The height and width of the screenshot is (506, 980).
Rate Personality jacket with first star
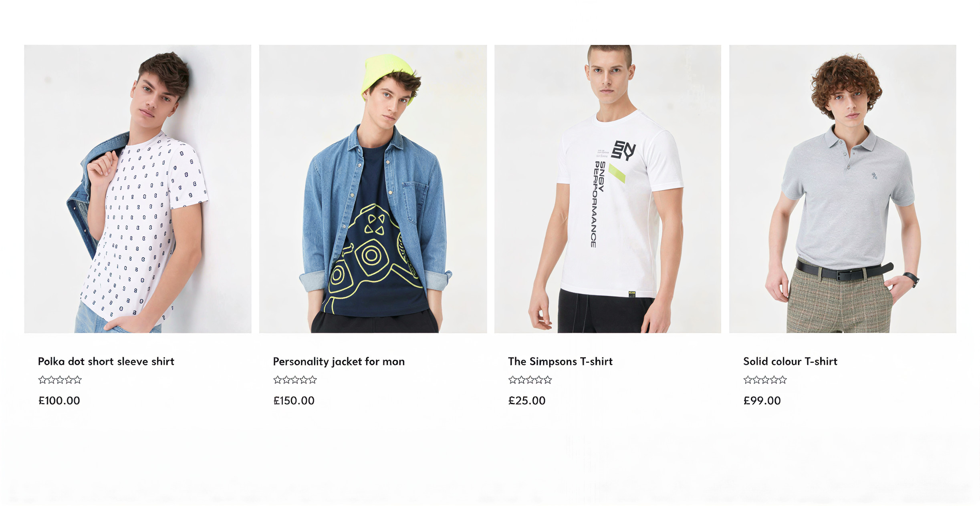coord(278,380)
